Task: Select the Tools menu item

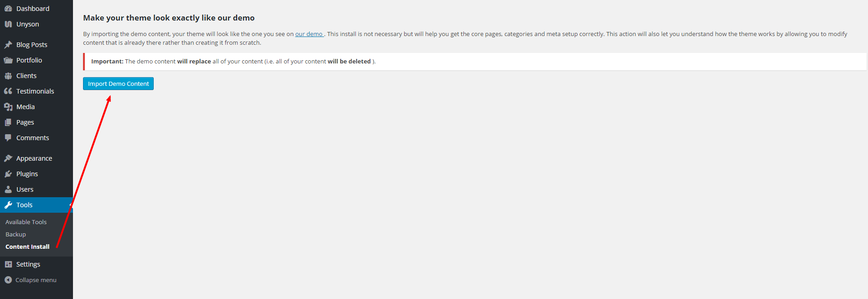Action: (x=36, y=205)
